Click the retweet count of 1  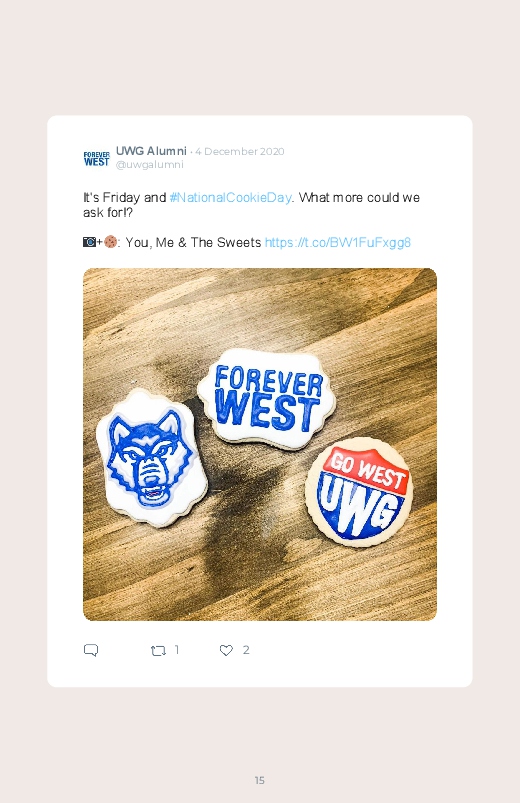[x=177, y=650]
